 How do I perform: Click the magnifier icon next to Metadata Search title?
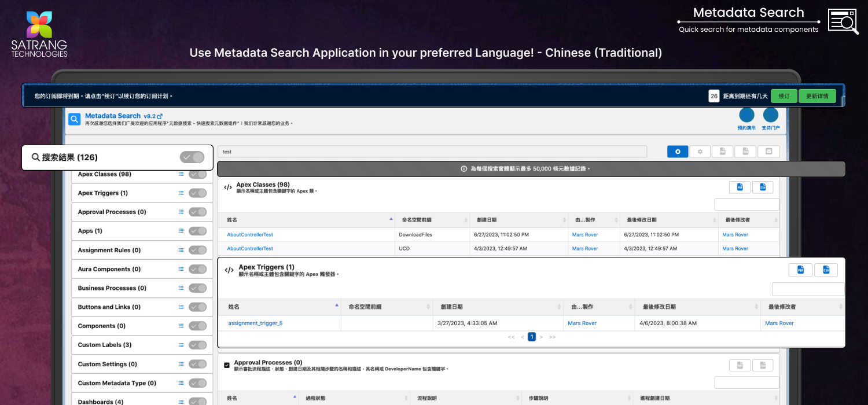tap(75, 119)
